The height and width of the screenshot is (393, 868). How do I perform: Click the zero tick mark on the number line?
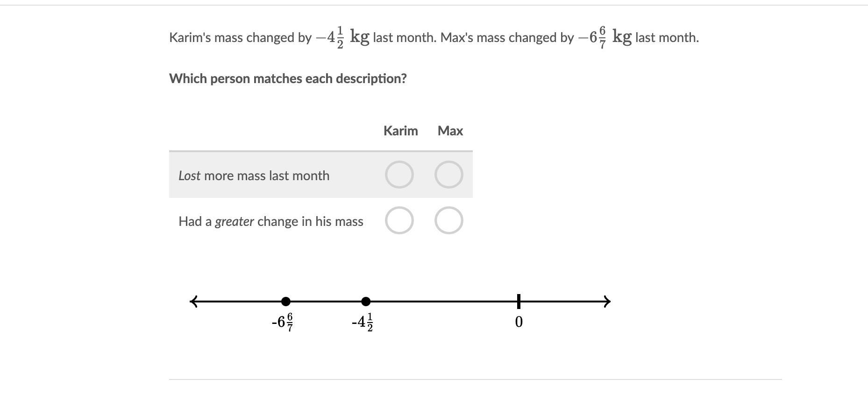pos(519,302)
